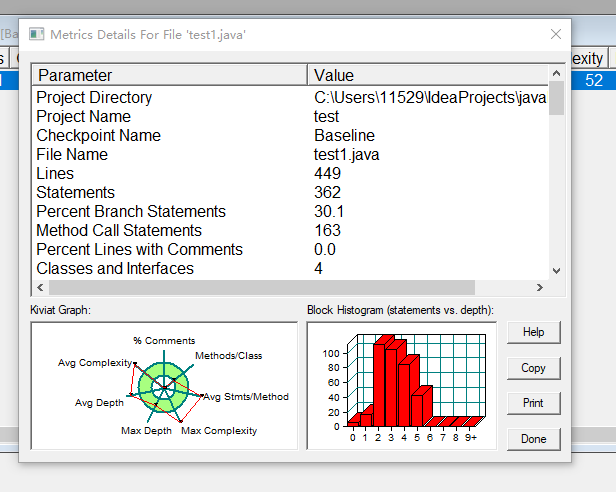Print the metrics details
The height and width of the screenshot is (492, 616).
tap(534, 403)
